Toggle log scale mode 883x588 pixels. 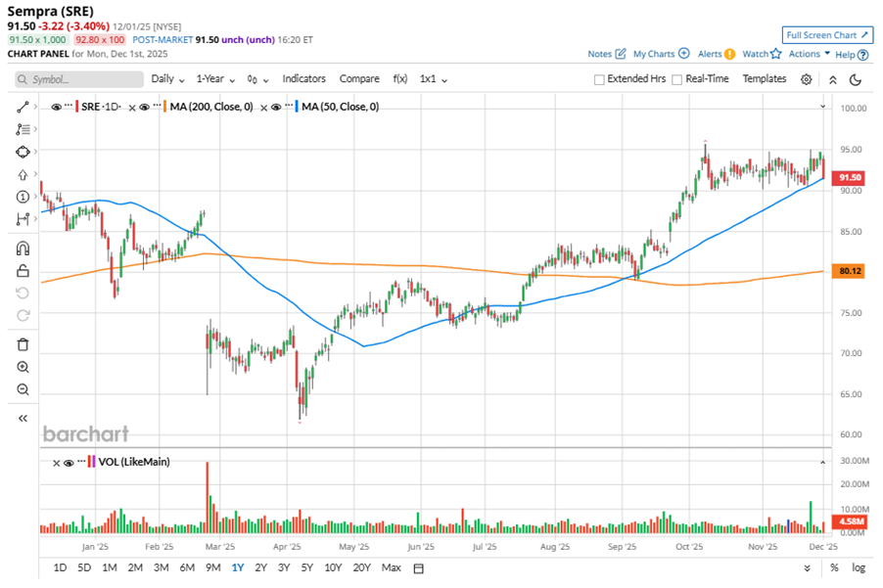859,567
